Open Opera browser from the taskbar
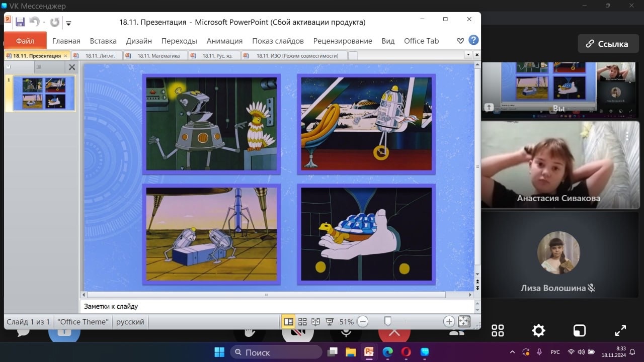The width and height of the screenshot is (644, 362). [406, 352]
